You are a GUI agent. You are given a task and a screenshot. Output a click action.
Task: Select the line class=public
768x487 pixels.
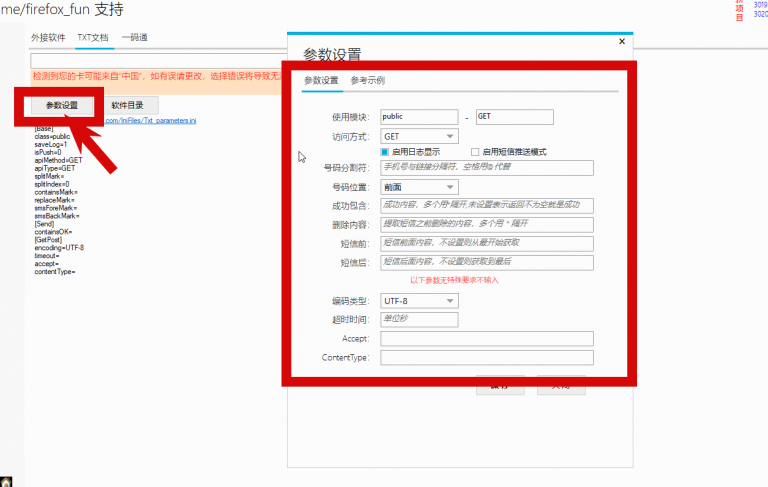(x=52, y=136)
